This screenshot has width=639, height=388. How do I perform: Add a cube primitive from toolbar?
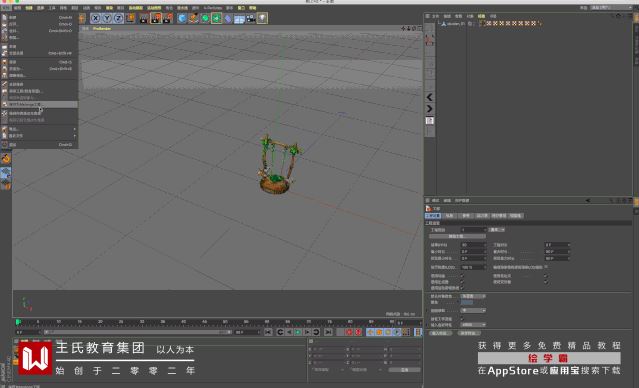[x=182, y=18]
